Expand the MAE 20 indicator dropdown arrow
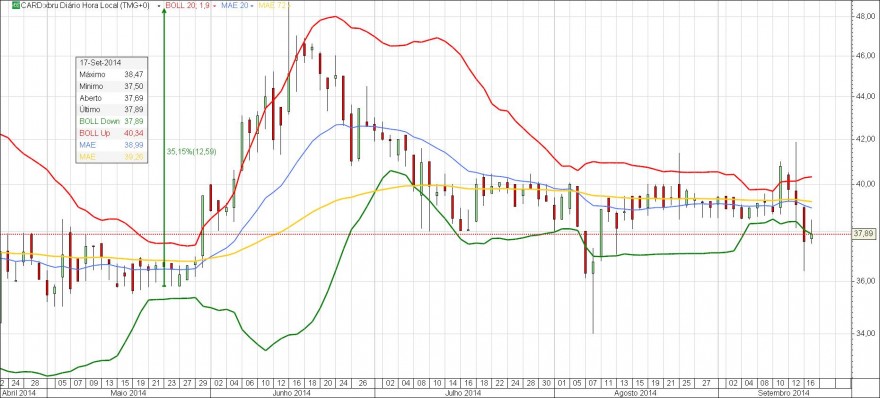This screenshot has width=880, height=398. pos(251,6)
